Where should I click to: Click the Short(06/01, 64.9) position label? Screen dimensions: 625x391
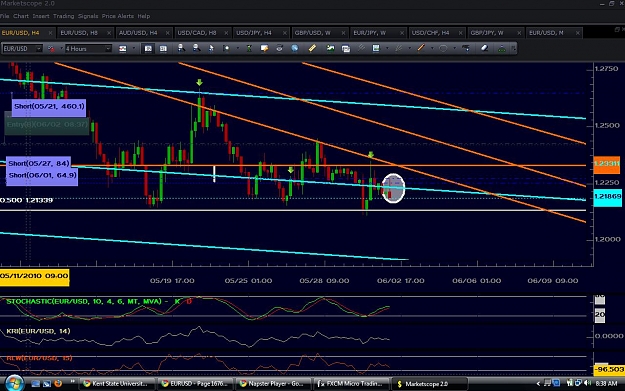(42, 175)
